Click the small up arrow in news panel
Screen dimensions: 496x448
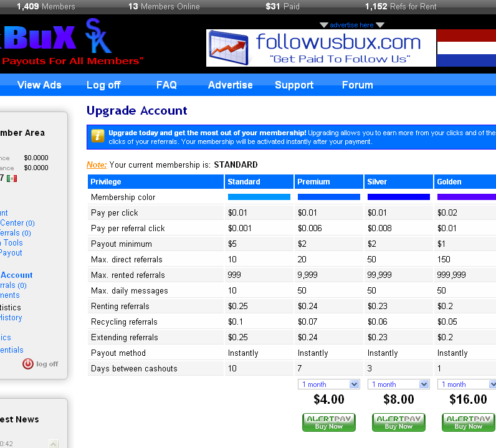(x=54, y=444)
